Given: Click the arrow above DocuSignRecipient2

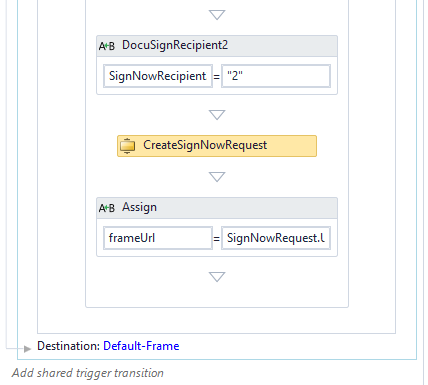Looking at the screenshot, I should click(217, 15).
